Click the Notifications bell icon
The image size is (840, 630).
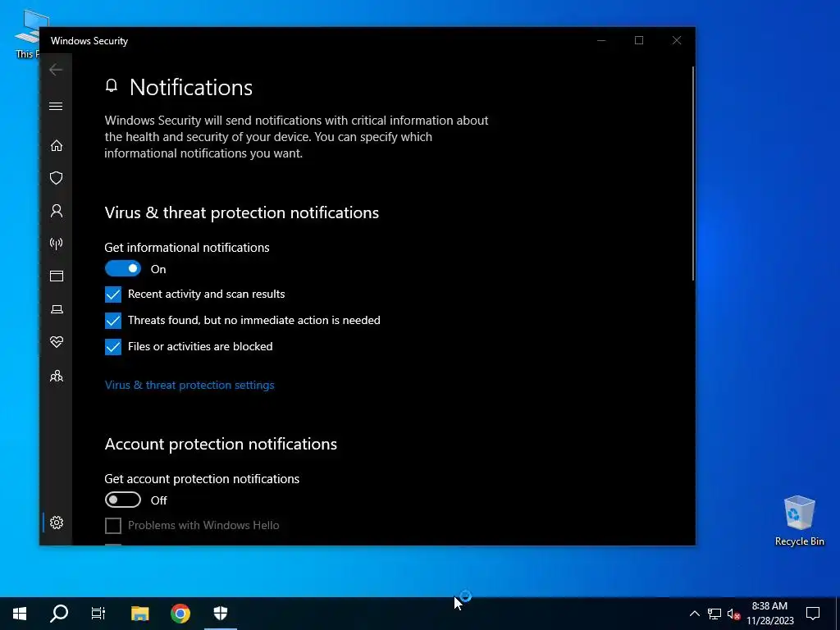(112, 85)
